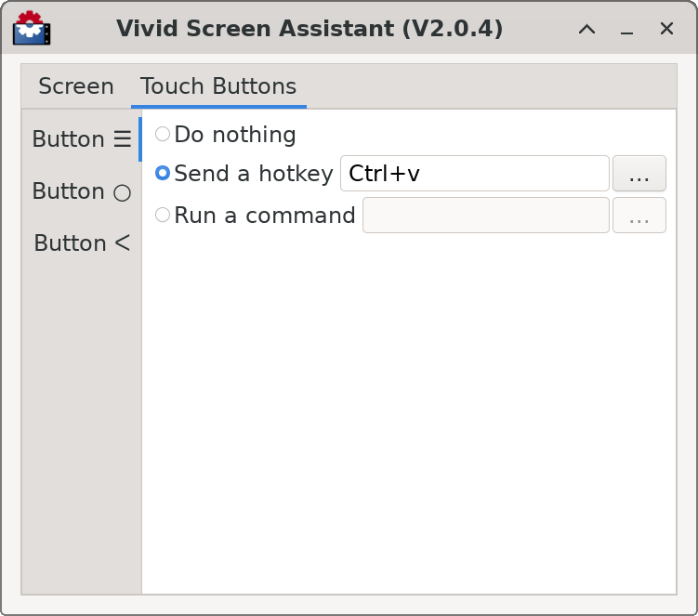Click the hotkey field containing Ctrl+v
This screenshot has height=616, width=698.
click(x=474, y=173)
